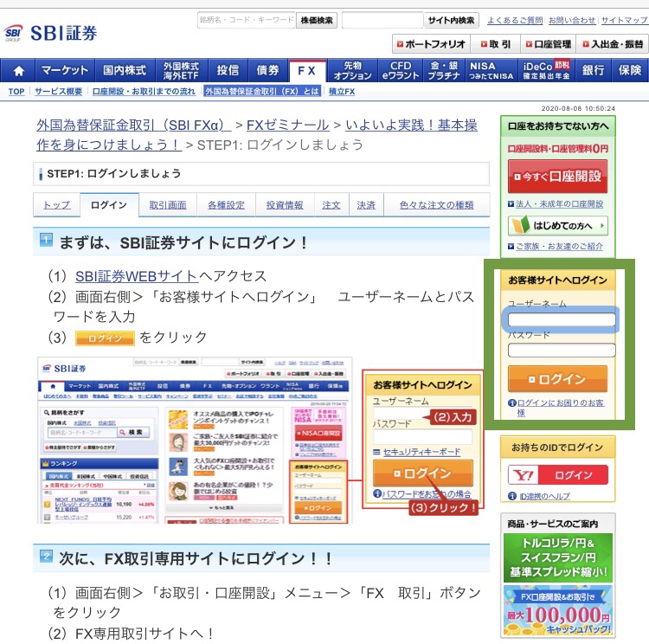Open サイトマップ link

pos(624,20)
